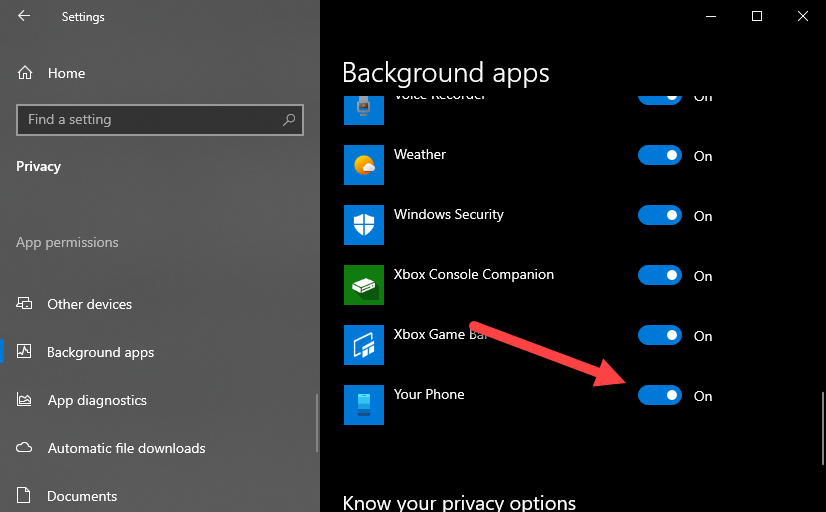The width and height of the screenshot is (826, 512).
Task: Click the App permissions heading
Action: (67, 242)
